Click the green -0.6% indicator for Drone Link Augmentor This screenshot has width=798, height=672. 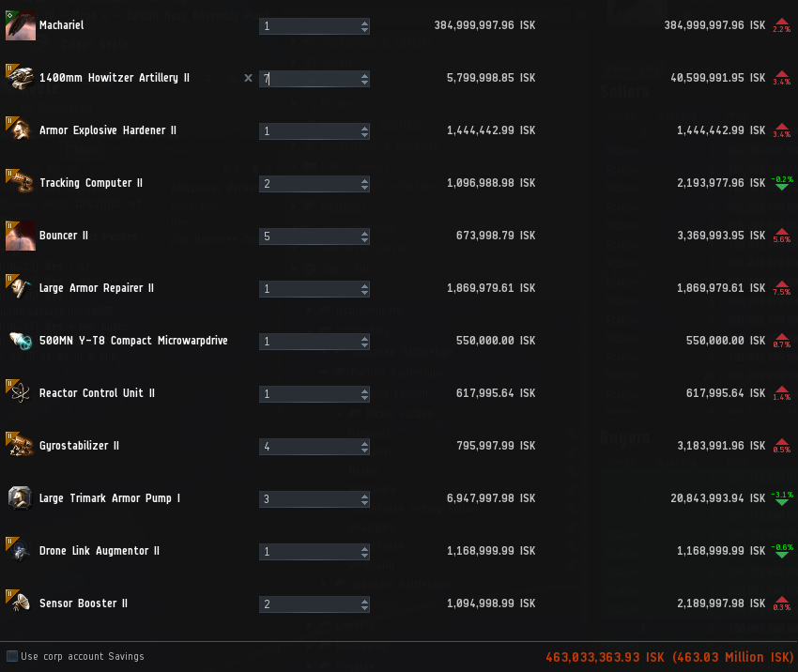pos(782,551)
